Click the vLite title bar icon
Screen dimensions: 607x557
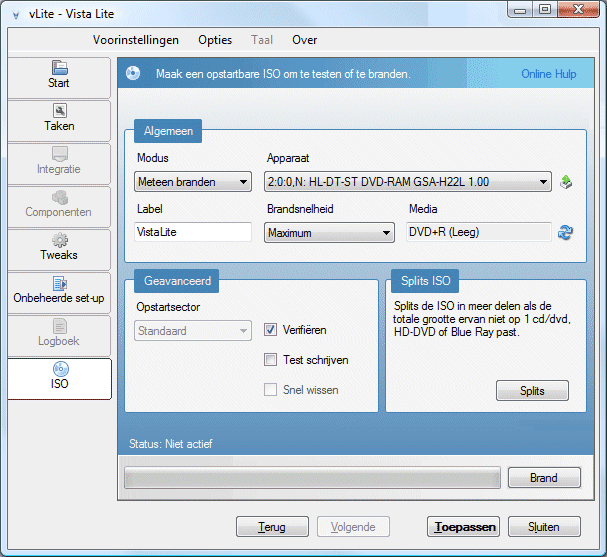[16, 15]
